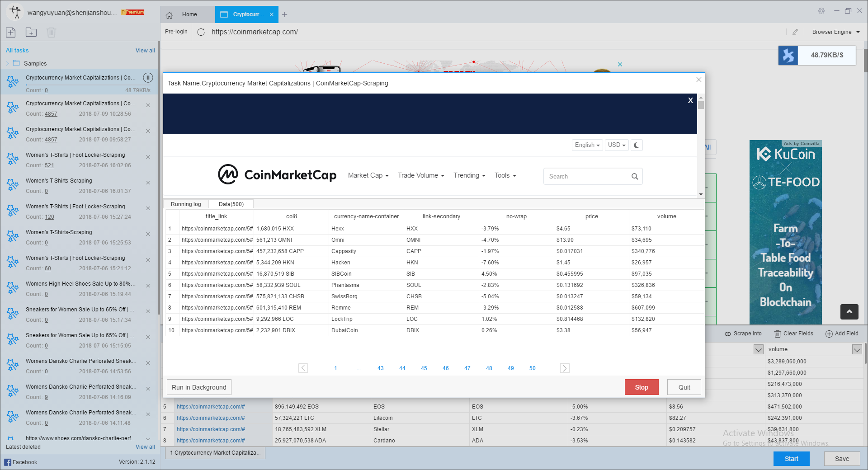
Task: Click the Facebook icon in status bar
Action: tap(8, 462)
